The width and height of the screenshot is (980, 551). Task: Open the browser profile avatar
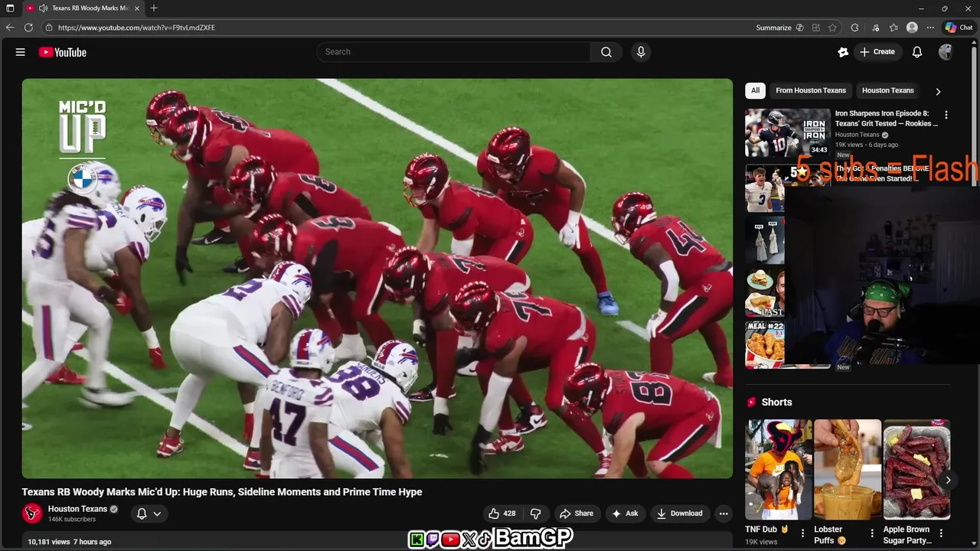point(912,28)
